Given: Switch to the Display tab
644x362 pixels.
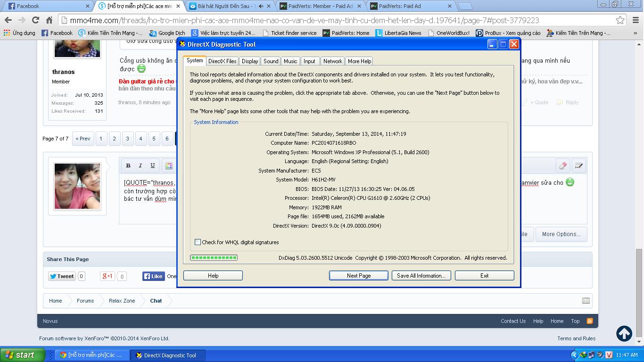Looking at the screenshot, I should (250, 61).
